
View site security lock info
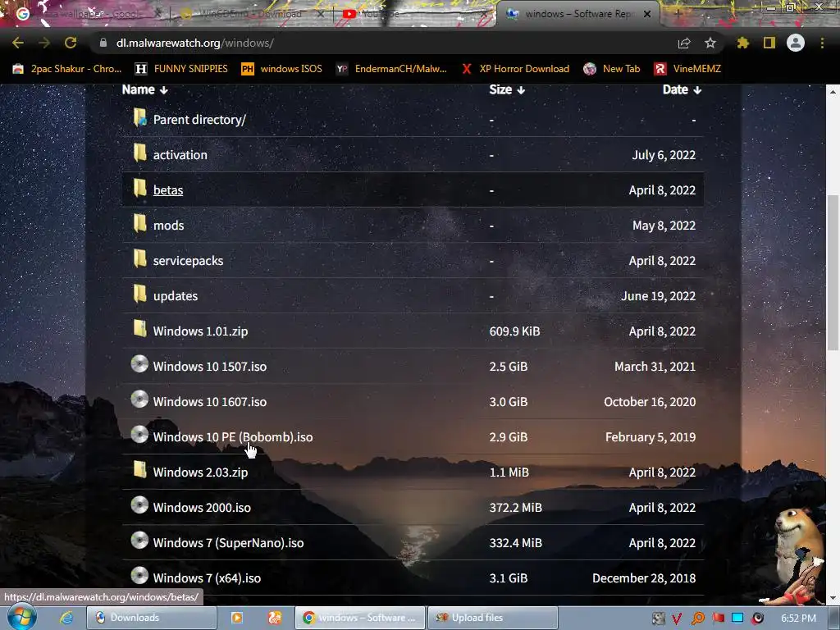point(103,43)
